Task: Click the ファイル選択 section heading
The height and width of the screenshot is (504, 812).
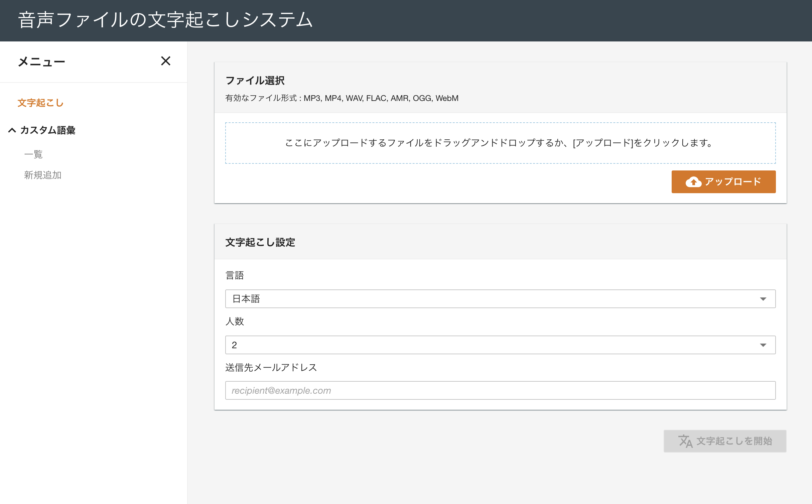Action: click(255, 81)
